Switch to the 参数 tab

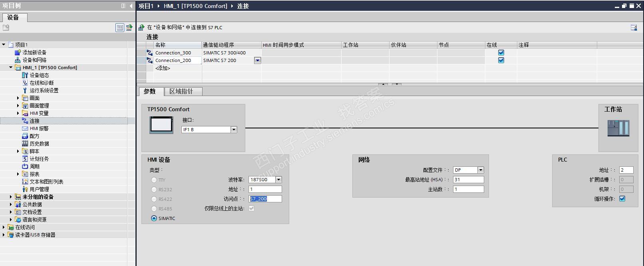point(151,91)
